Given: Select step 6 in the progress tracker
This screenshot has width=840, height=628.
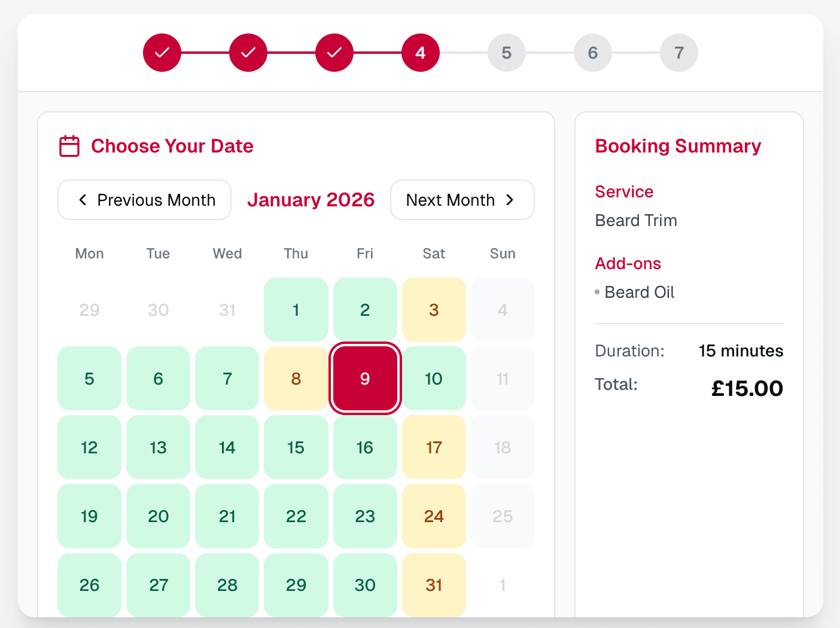Looking at the screenshot, I should (x=592, y=53).
